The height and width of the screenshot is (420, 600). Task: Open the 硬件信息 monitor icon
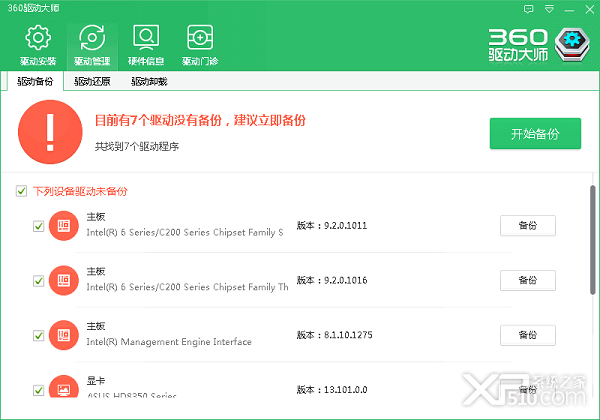[x=146, y=37]
